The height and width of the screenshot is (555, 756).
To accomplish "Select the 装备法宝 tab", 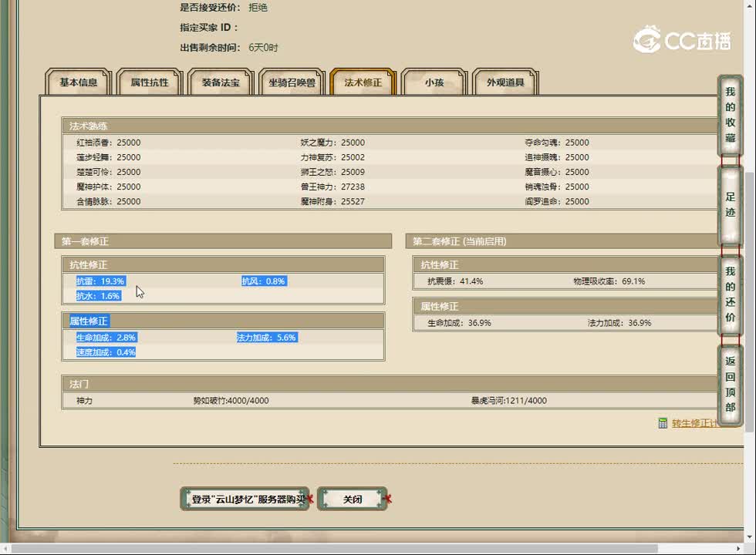I will [x=221, y=83].
